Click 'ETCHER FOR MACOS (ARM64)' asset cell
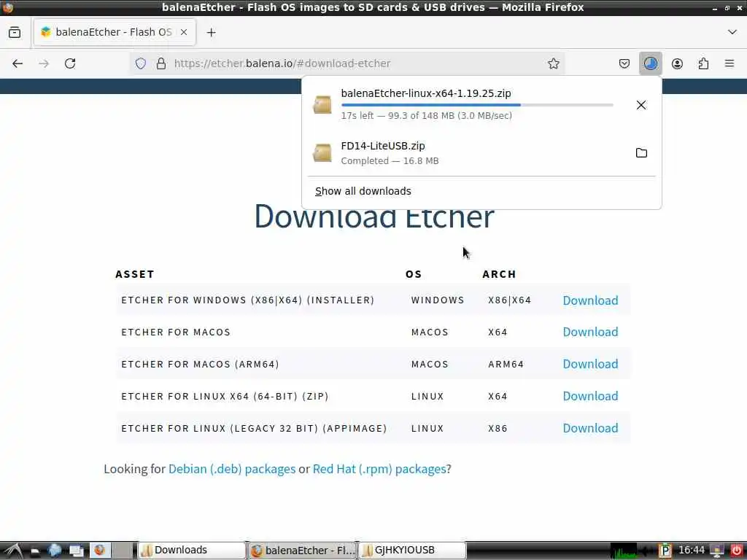Screen dimensions: 747x560 click(x=200, y=365)
